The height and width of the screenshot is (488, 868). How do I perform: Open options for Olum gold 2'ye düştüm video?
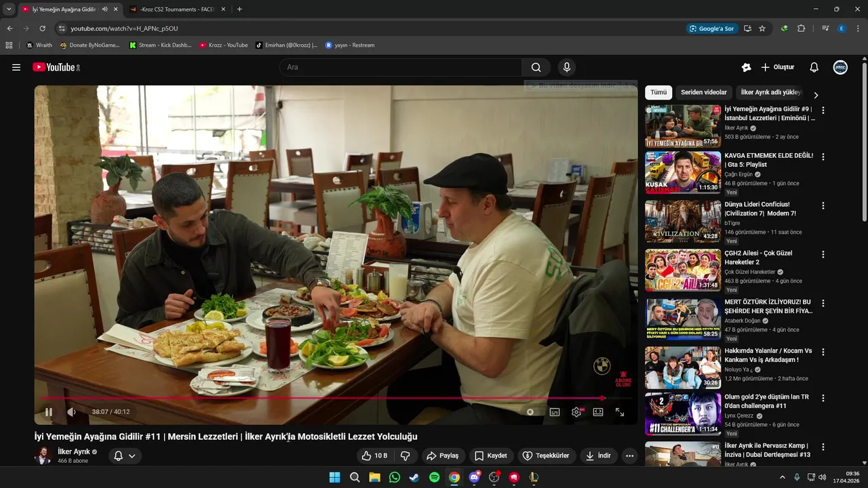click(x=823, y=398)
